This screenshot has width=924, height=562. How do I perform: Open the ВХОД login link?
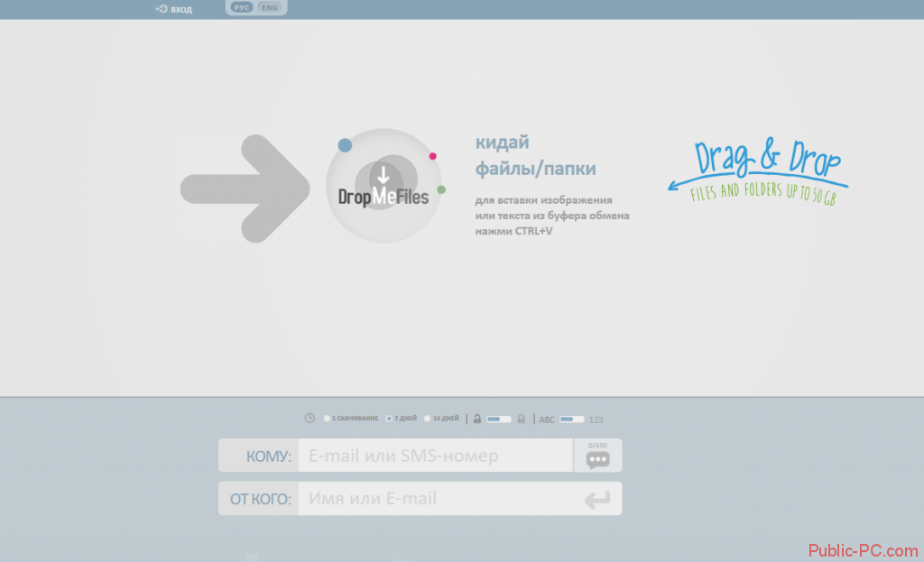coord(181,9)
